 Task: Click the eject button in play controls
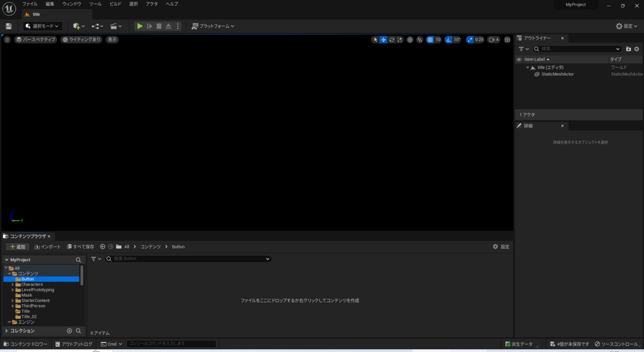point(169,26)
